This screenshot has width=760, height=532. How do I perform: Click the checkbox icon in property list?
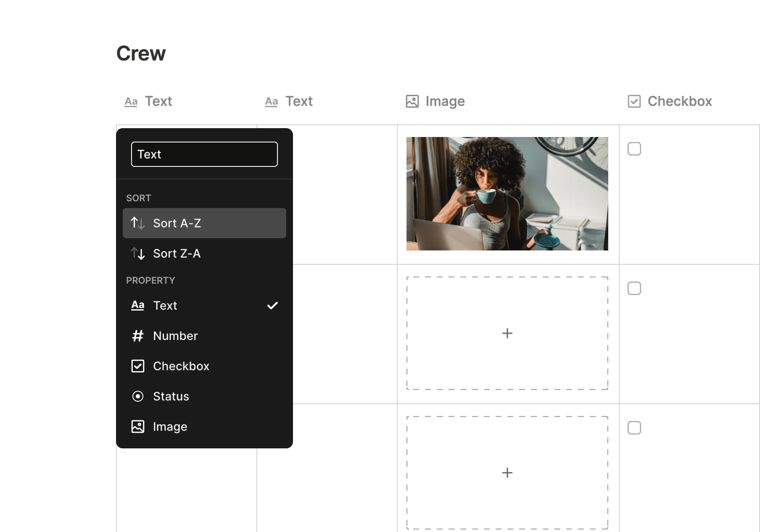point(137,366)
